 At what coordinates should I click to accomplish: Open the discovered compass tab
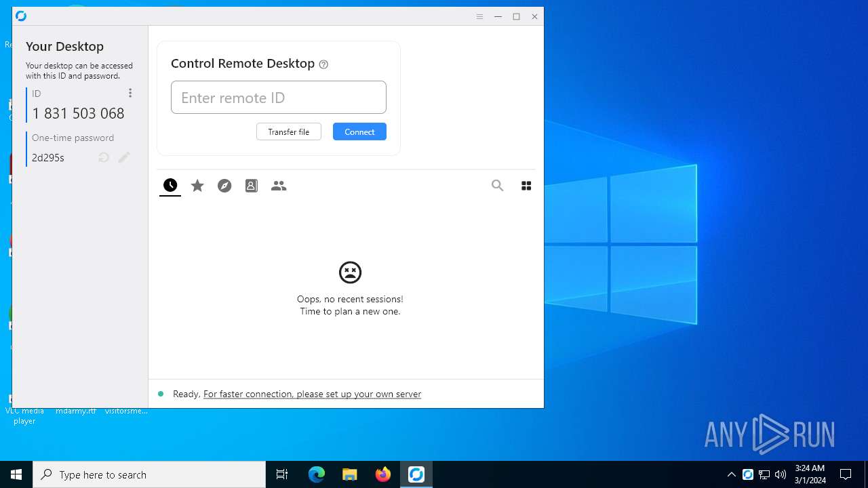[224, 186]
